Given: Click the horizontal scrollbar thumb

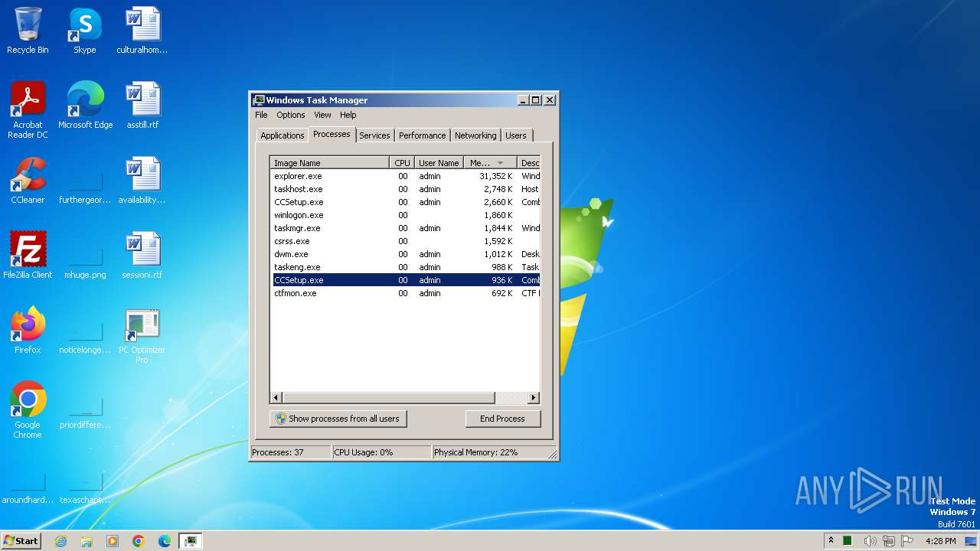Looking at the screenshot, I should (x=389, y=398).
